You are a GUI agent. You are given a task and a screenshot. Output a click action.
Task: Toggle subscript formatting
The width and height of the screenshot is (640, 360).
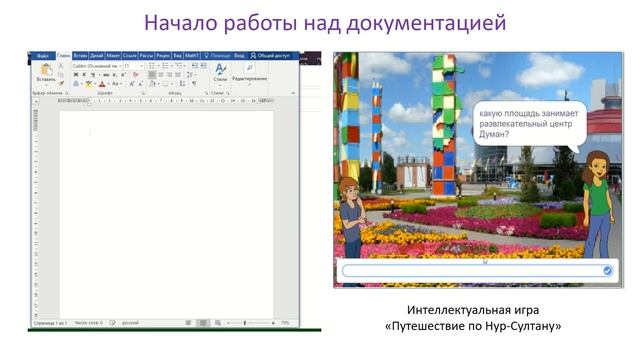tap(115, 75)
